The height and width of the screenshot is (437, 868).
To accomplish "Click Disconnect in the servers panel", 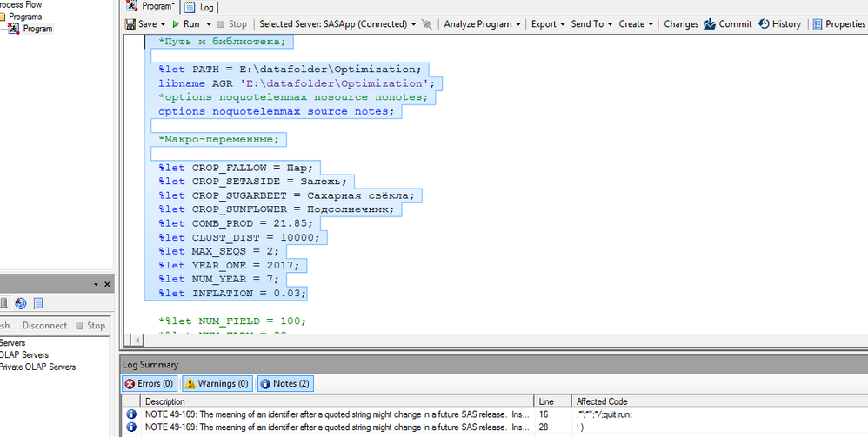I will pos(44,326).
